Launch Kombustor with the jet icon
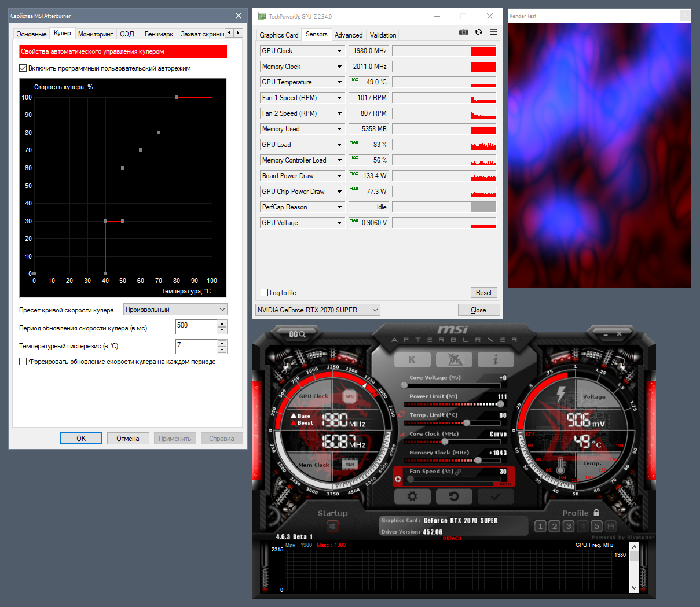This screenshot has width=700, height=607. pyautogui.click(x=455, y=360)
